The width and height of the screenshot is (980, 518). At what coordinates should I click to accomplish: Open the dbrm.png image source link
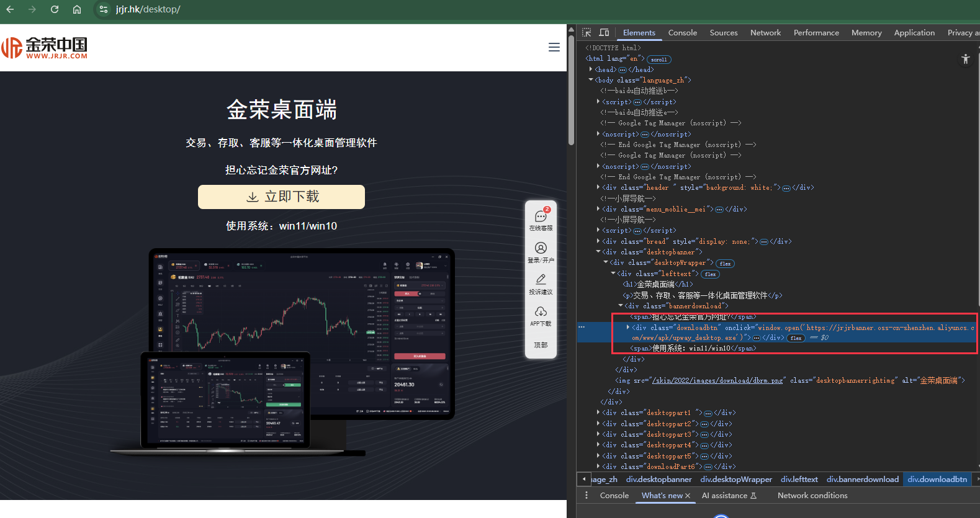[718, 380]
